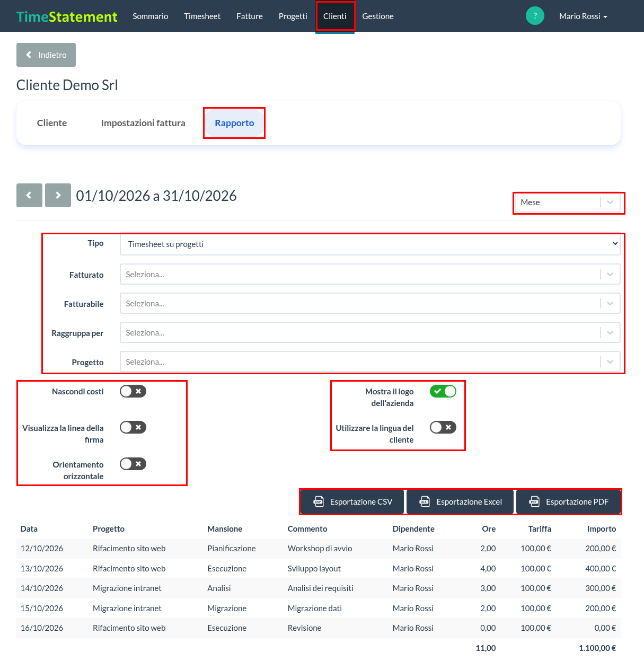Open the green help question mark icon
The width and height of the screenshot is (644, 670).
pos(535,16)
